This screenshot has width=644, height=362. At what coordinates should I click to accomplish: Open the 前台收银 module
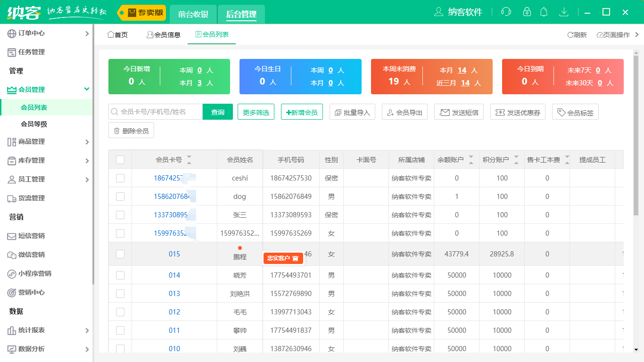coord(194,14)
